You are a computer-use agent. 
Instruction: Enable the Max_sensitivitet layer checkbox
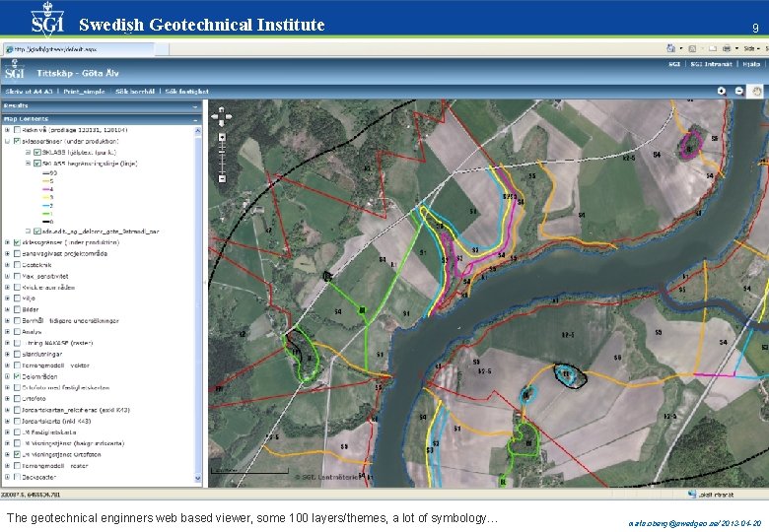(x=17, y=276)
